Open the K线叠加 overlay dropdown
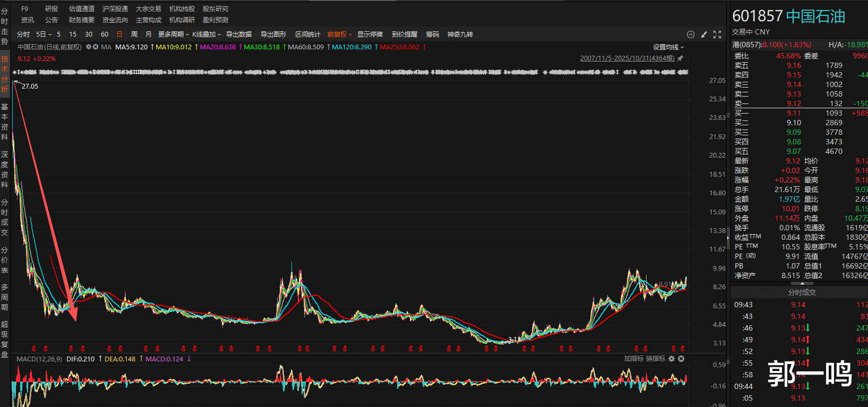 207,34
